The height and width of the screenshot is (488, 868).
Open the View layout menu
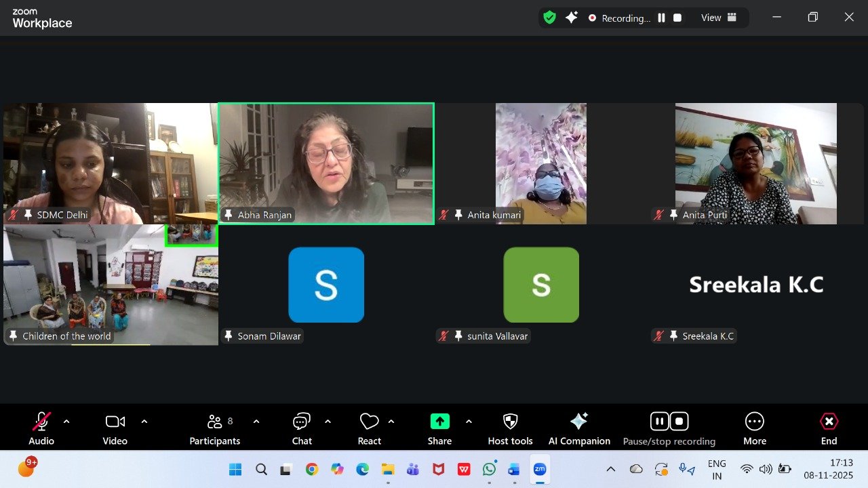(x=719, y=18)
